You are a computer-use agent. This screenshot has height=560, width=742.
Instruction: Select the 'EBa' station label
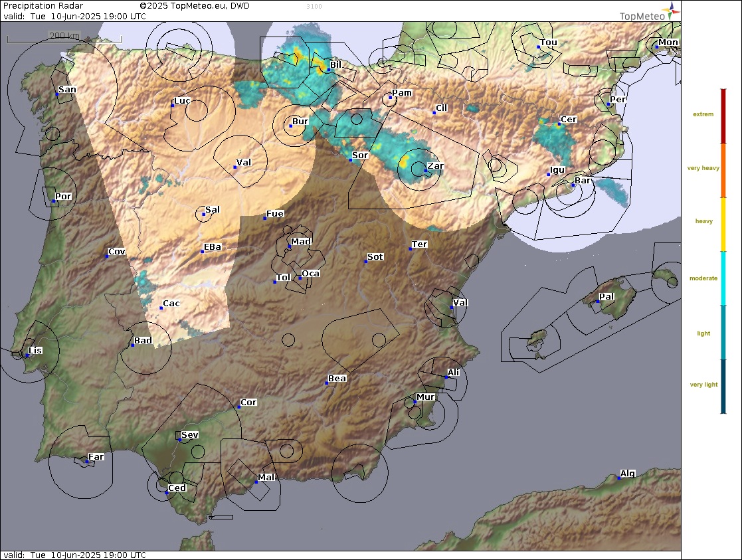click(x=213, y=247)
